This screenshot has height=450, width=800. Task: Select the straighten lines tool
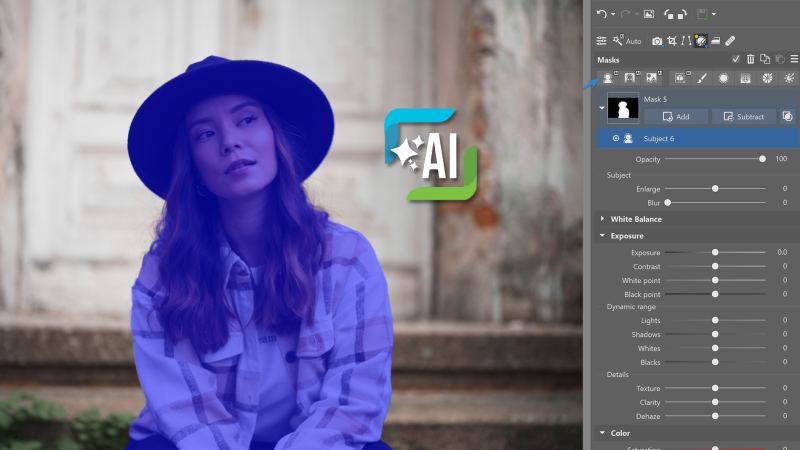pos(686,41)
